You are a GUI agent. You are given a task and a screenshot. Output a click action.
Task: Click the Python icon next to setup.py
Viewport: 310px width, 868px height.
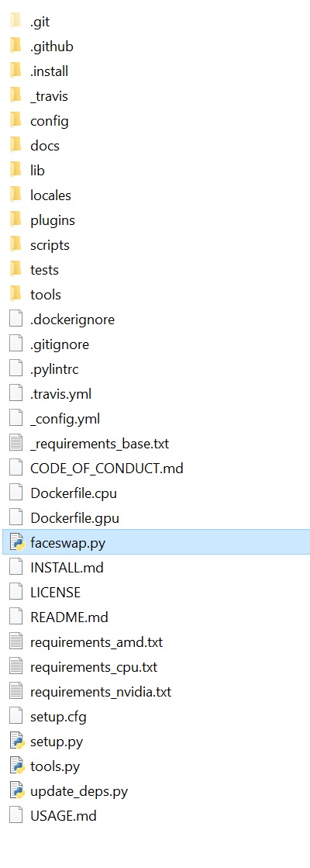coord(16,742)
